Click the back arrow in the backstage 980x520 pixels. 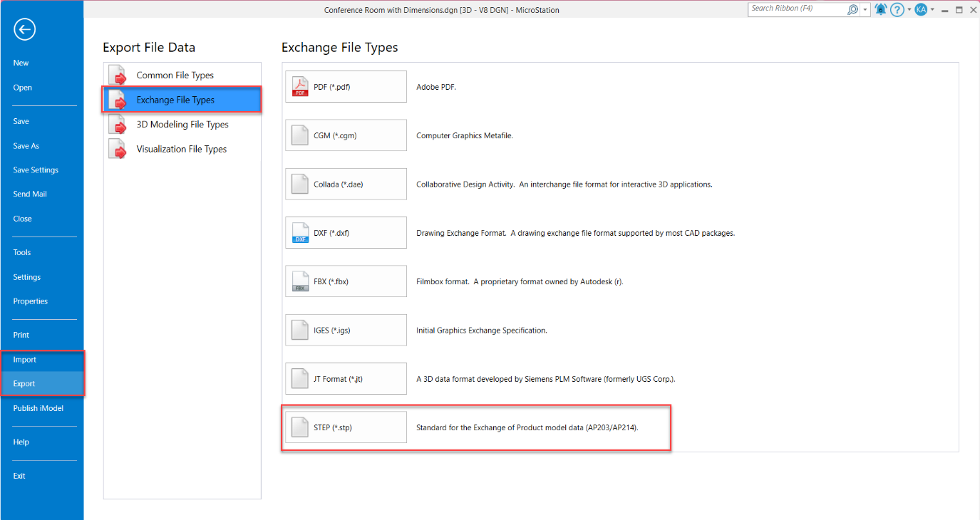pos(24,29)
